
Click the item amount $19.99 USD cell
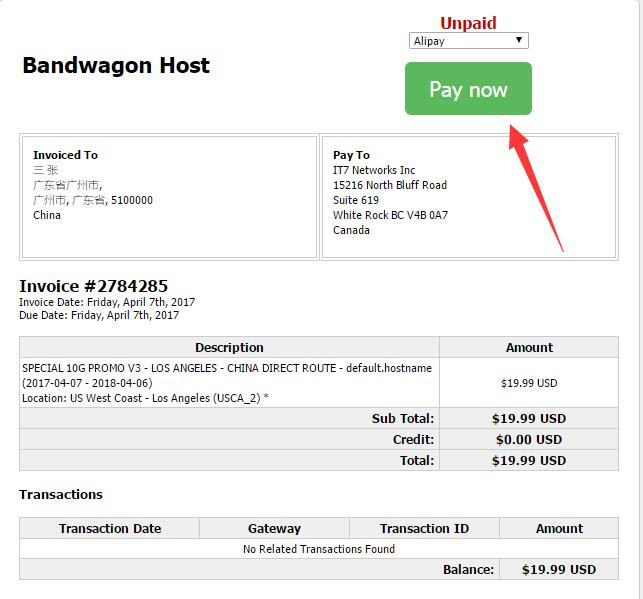point(529,383)
